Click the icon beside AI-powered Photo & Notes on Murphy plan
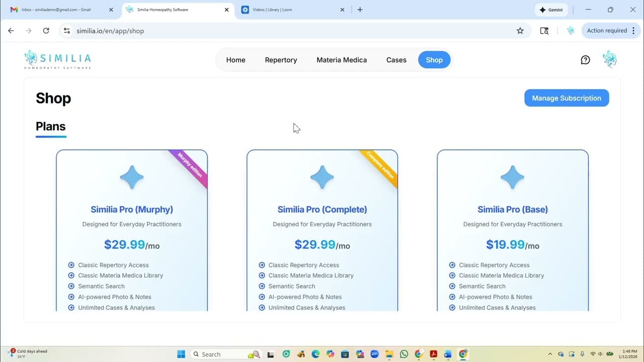This screenshot has width=644, height=362. tap(71, 297)
